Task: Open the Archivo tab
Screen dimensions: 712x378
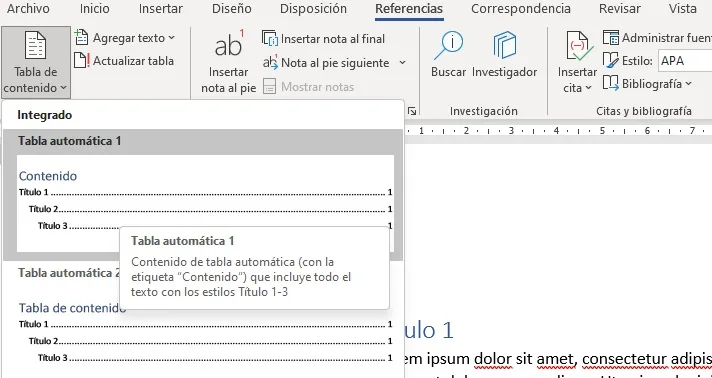Action: click(x=28, y=8)
